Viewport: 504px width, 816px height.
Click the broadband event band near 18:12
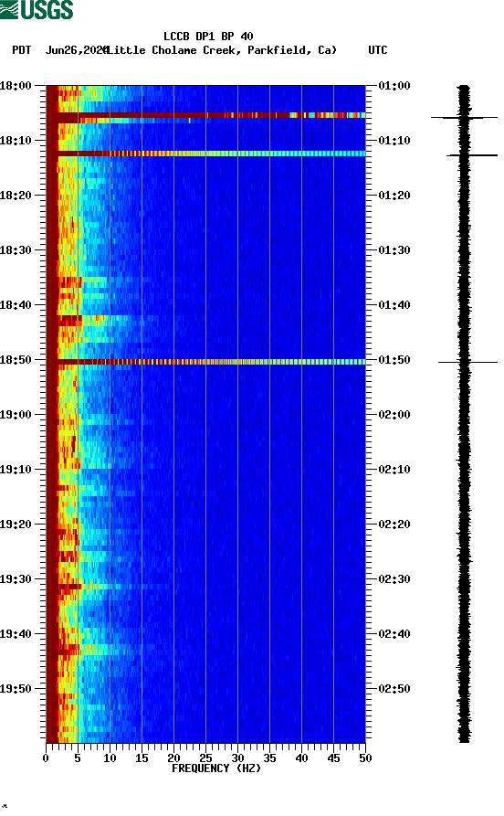[x=206, y=154]
